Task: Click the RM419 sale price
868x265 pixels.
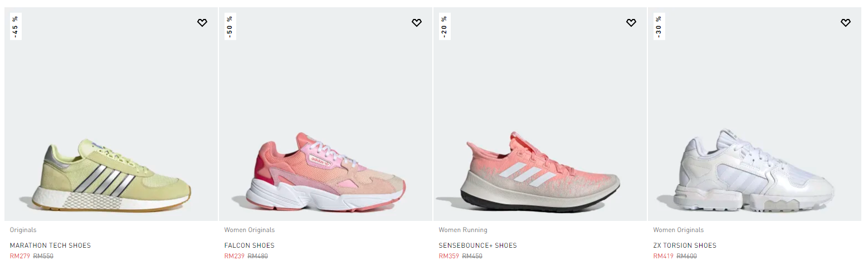Action: [663, 256]
